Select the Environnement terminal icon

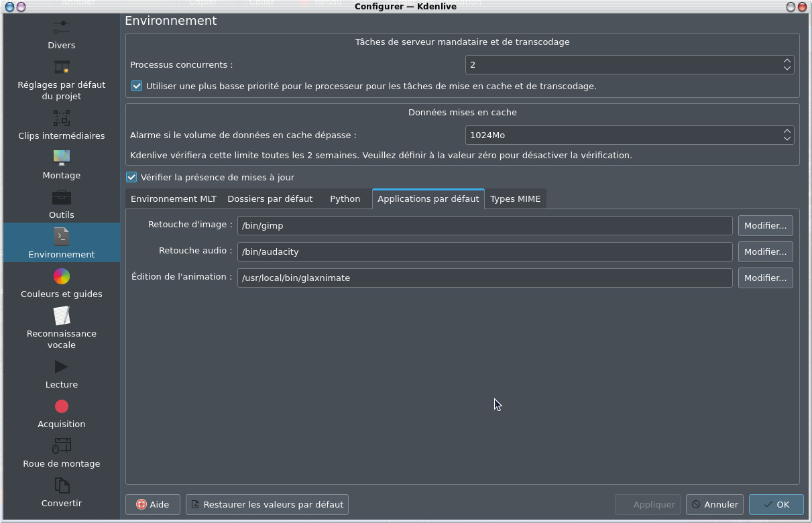pyautogui.click(x=62, y=237)
